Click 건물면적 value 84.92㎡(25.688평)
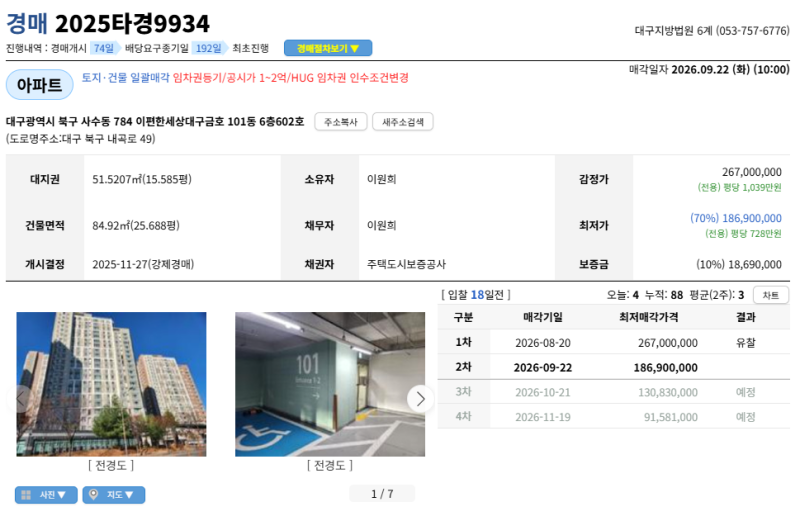The width and height of the screenshot is (800, 521). (x=136, y=226)
